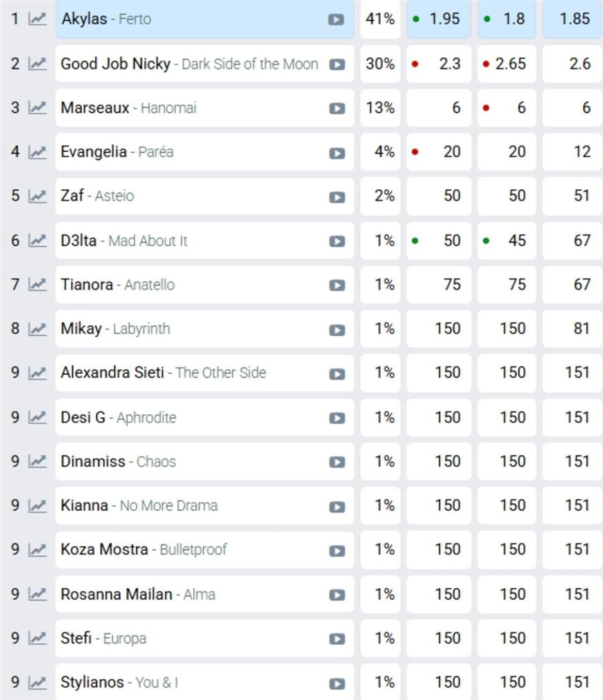The image size is (603, 700).
Task: Click the 12 odds cell for Evangelia
Action: [x=572, y=152]
